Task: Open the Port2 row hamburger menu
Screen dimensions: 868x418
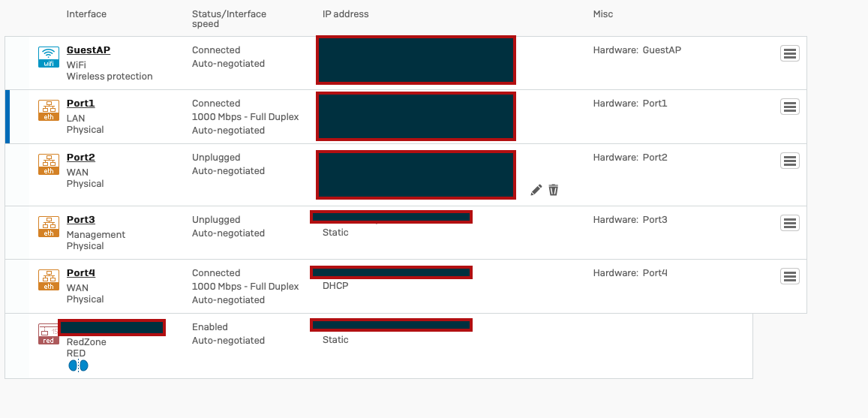Action: click(790, 161)
